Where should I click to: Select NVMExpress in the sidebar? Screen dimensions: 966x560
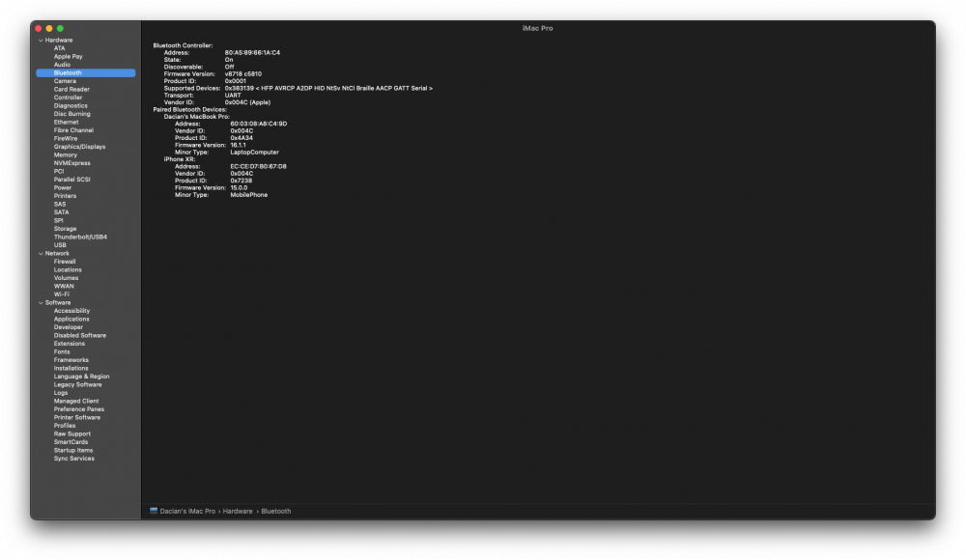coord(72,163)
